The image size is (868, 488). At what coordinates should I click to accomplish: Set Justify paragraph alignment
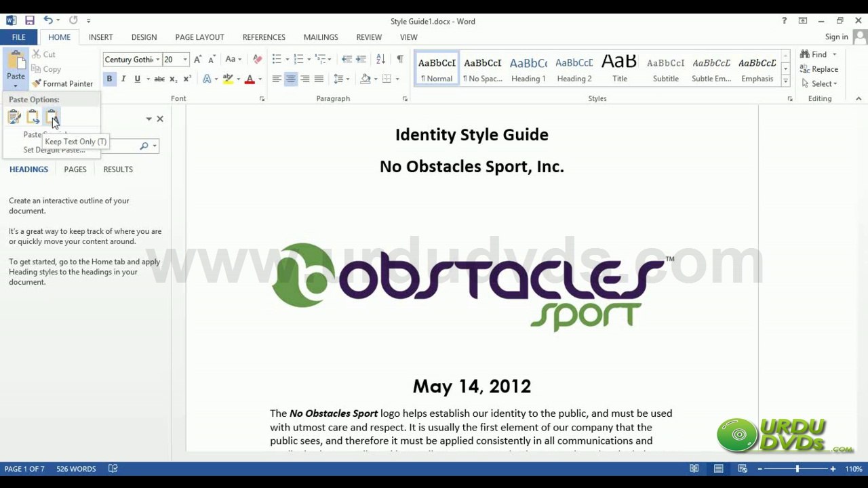click(x=319, y=79)
